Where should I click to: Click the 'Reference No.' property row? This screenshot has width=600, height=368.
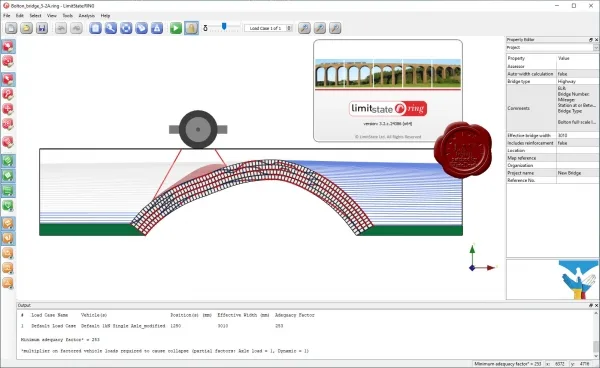(x=553, y=180)
